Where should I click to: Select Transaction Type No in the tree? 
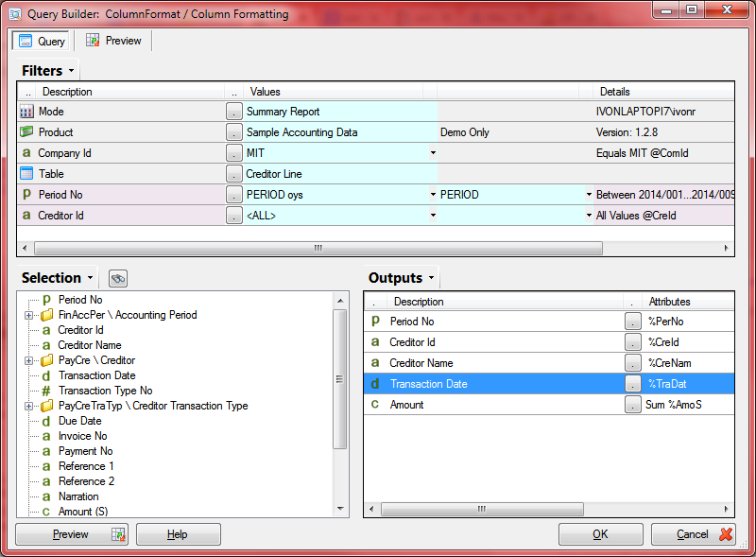[106, 391]
